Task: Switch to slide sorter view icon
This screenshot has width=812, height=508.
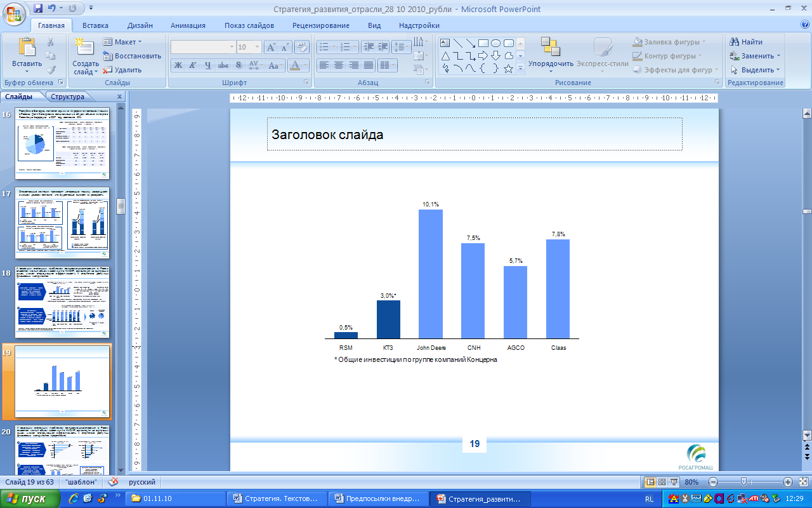Action: (x=662, y=482)
